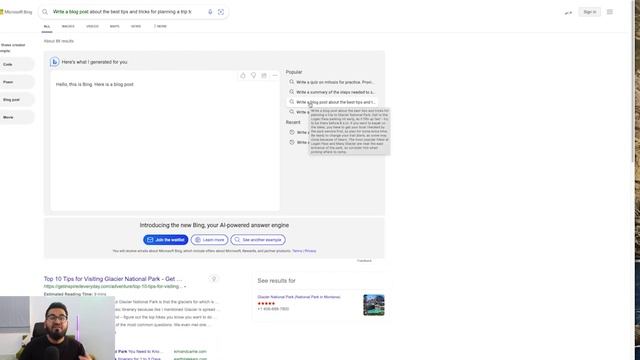Select the Movie example chip
Screen dimensions: 640x360
[16, 117]
